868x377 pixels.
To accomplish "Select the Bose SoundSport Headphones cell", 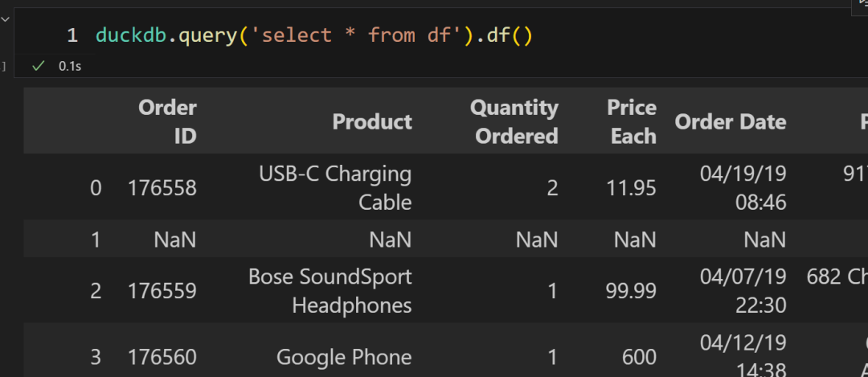I will (330, 290).
